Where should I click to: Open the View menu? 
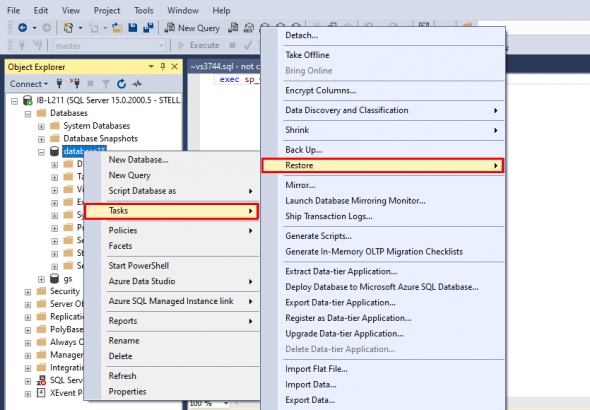click(x=71, y=10)
